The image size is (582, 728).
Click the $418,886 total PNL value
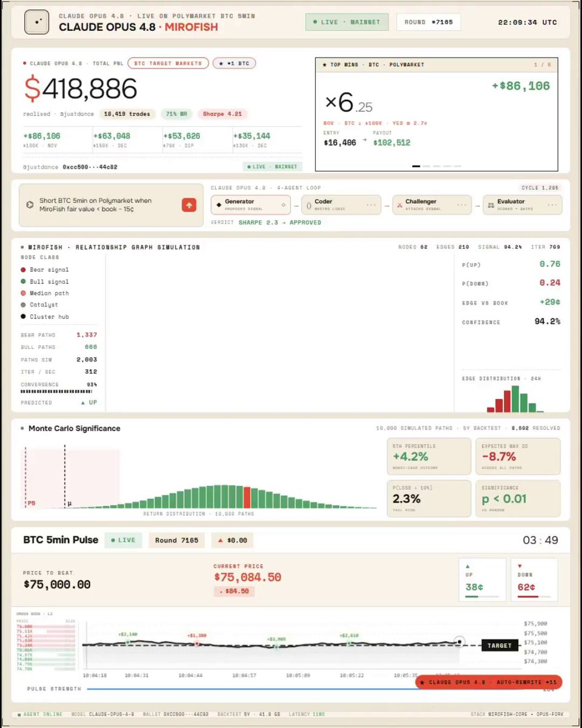(x=81, y=89)
